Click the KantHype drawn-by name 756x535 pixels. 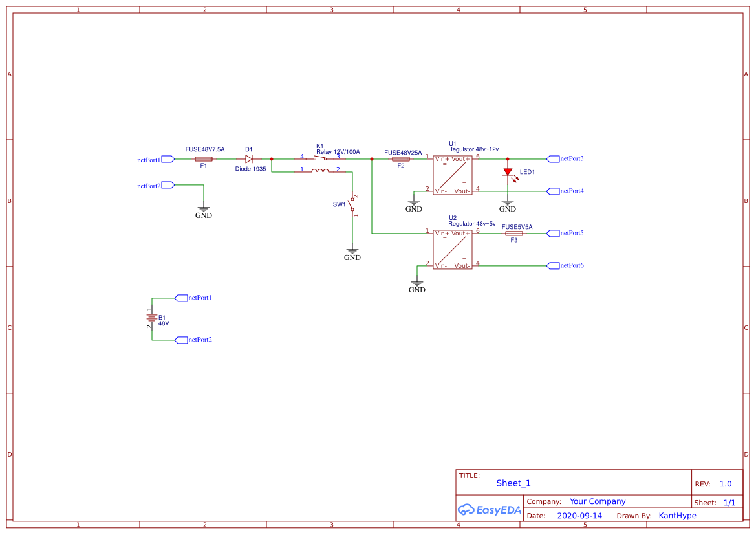coord(678,516)
